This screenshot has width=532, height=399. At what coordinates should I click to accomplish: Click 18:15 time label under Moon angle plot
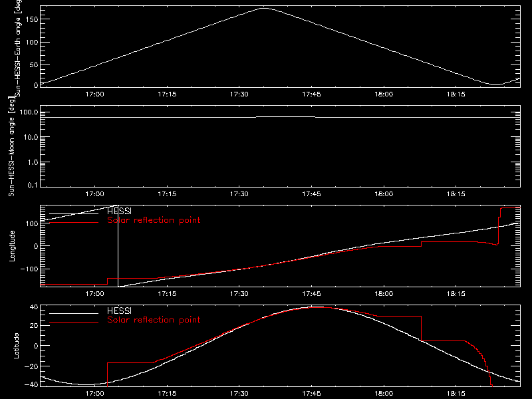456,194
